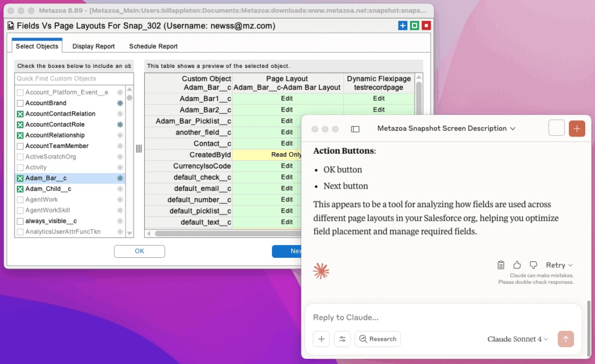Switch to the Display Report tab
The image size is (595, 364).
[94, 46]
